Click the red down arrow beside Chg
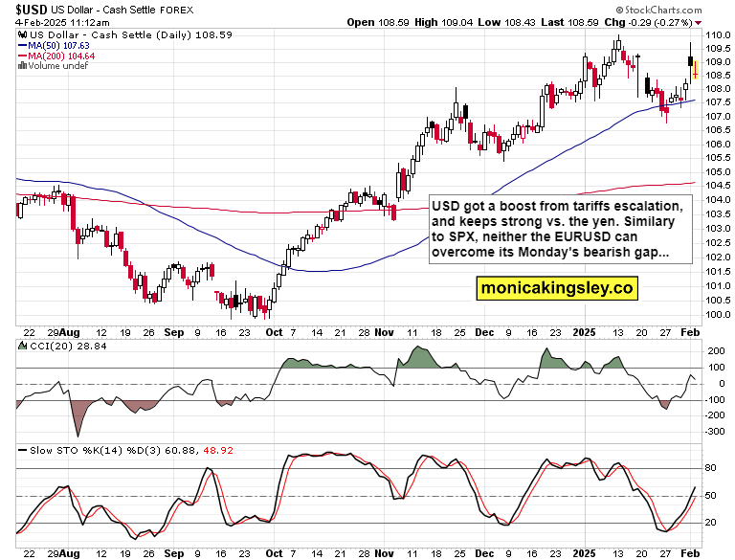Image resolution: width=735 pixels, height=560 pixels. tap(698, 23)
